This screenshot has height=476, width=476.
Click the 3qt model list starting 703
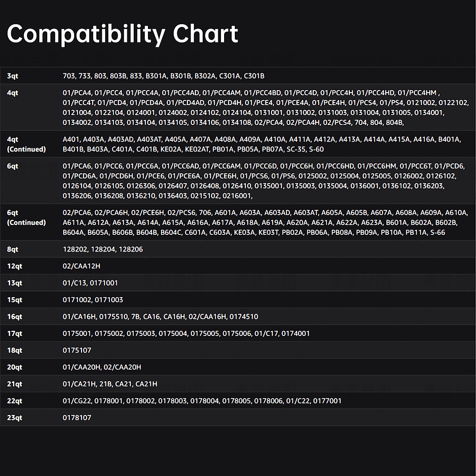[163, 76]
